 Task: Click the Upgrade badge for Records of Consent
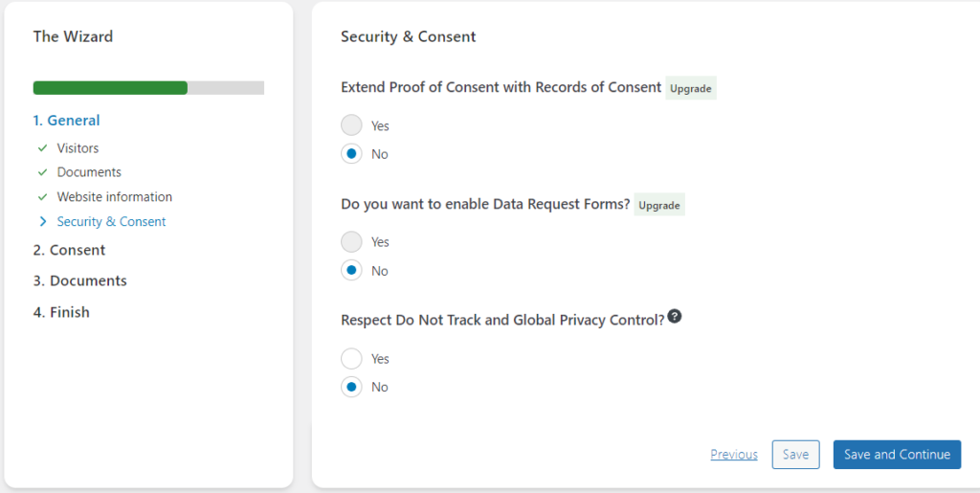tap(690, 88)
